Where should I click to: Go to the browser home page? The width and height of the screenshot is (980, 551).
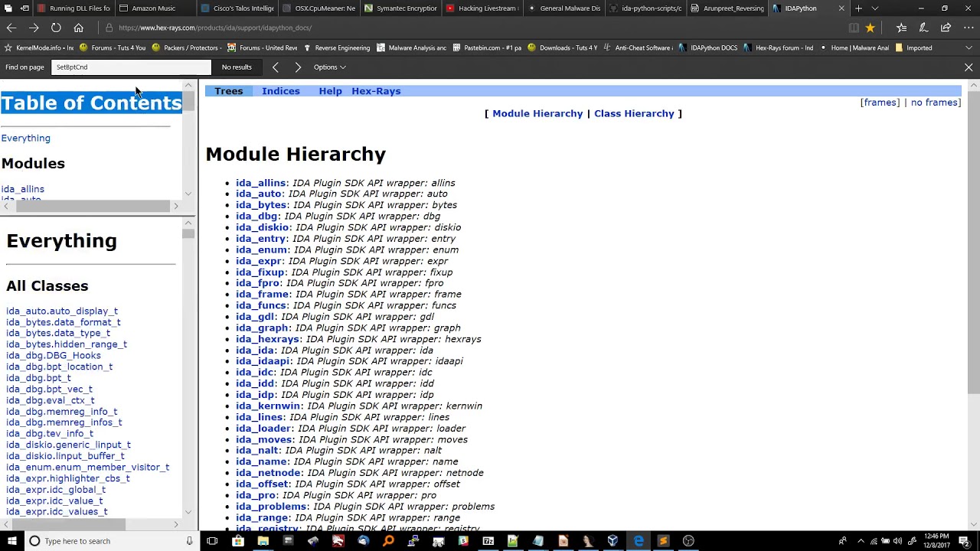[78, 28]
